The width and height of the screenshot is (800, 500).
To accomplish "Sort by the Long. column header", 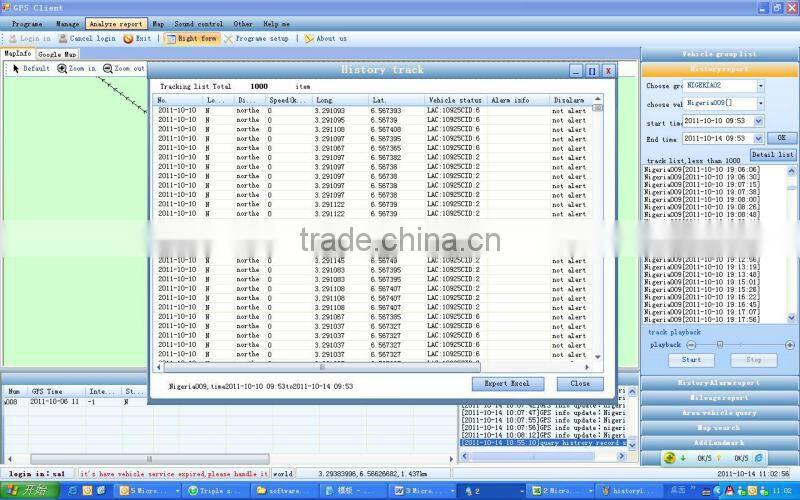I will coord(340,101).
